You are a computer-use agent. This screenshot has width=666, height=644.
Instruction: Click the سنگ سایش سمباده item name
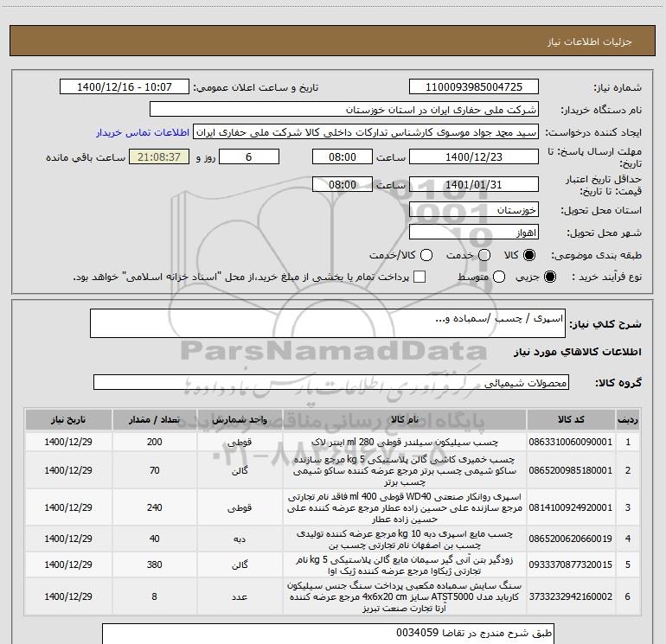[405, 596]
